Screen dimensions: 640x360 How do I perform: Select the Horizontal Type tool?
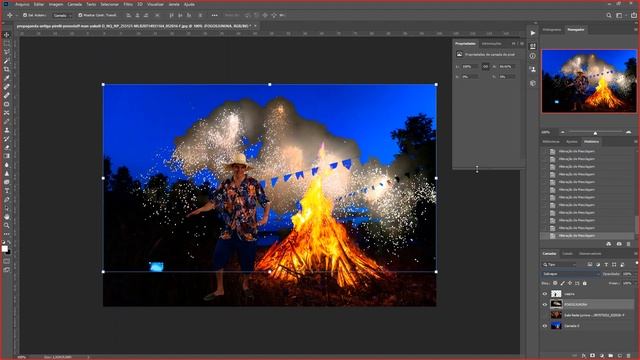(7, 191)
